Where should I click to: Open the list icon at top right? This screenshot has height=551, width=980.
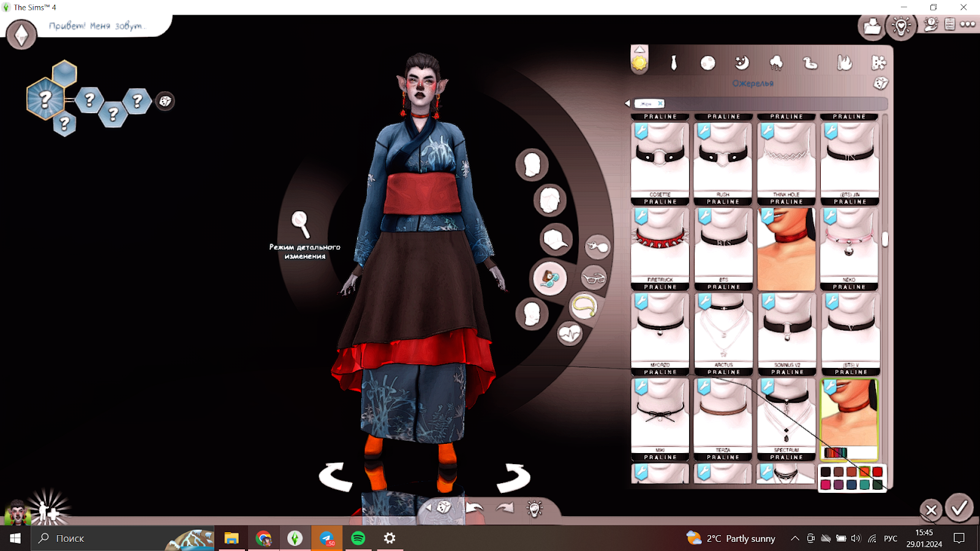click(949, 24)
